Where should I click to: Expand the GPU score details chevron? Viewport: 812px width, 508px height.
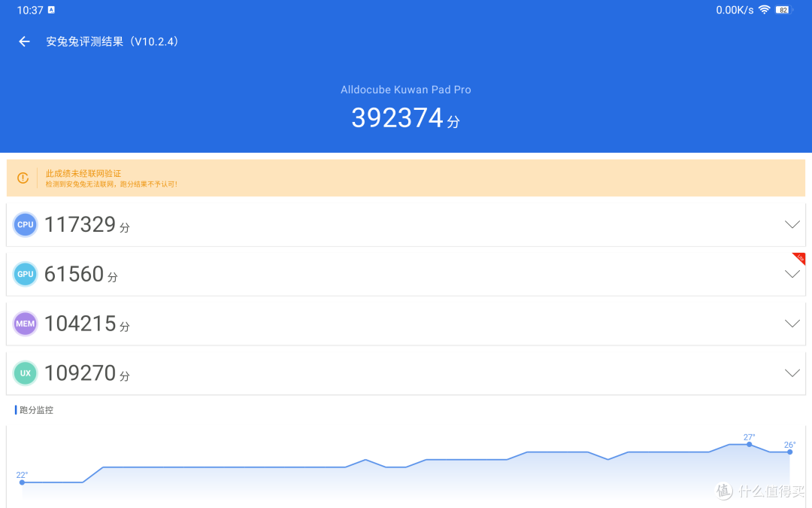point(792,274)
